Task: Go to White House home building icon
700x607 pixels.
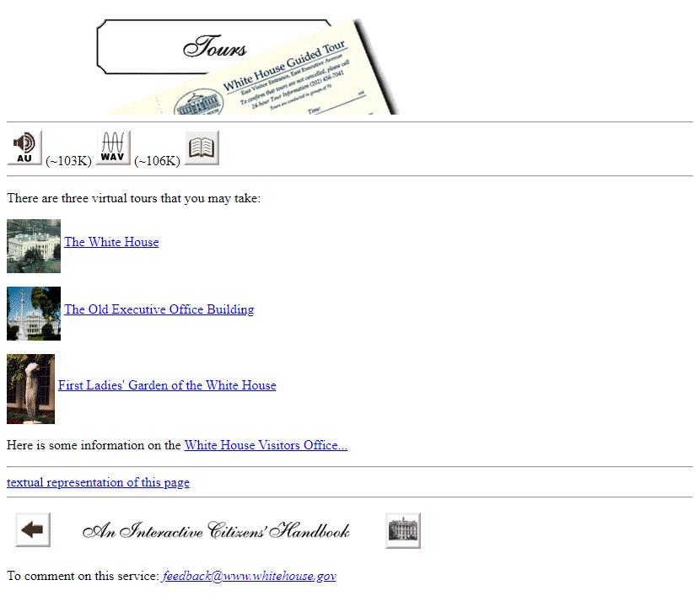Action: (402, 530)
